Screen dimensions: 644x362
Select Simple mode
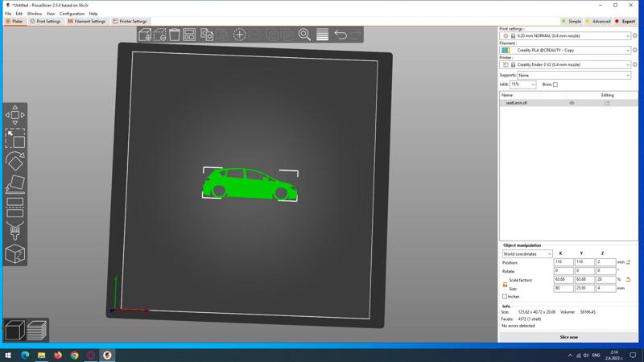(572, 22)
